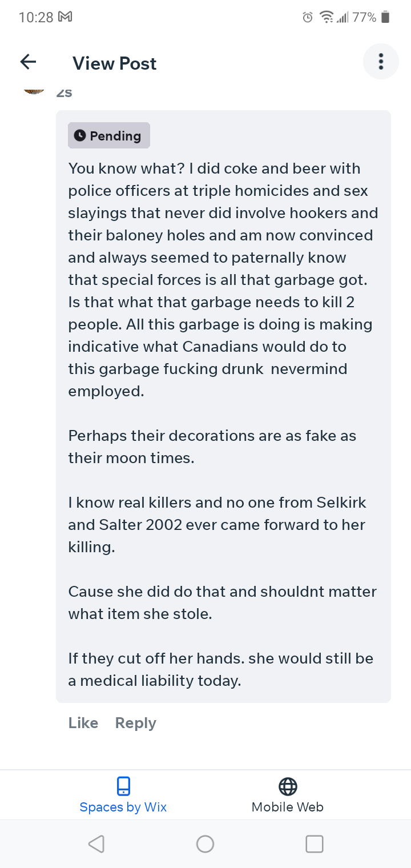Tap the commenter's avatar thumbnail
The image size is (411, 868).
pos(35,89)
